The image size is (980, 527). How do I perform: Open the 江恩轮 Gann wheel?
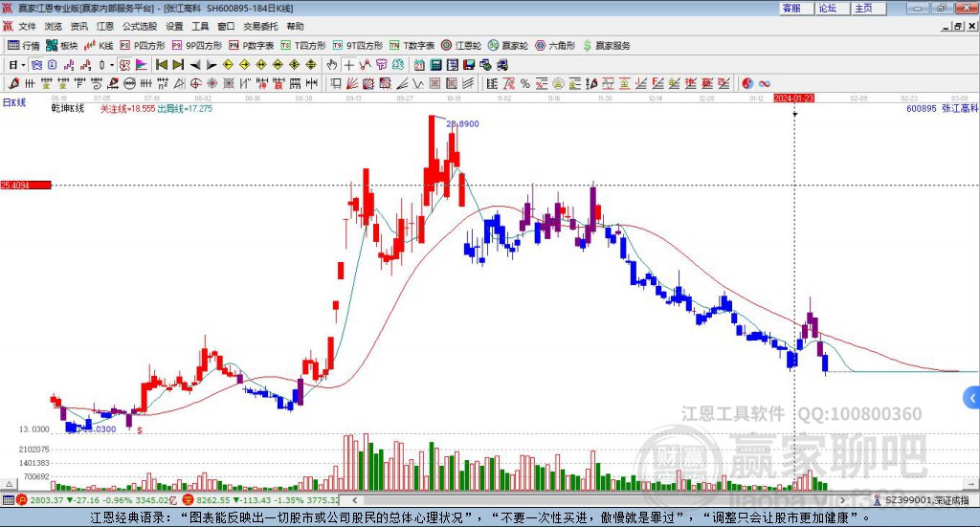point(461,46)
